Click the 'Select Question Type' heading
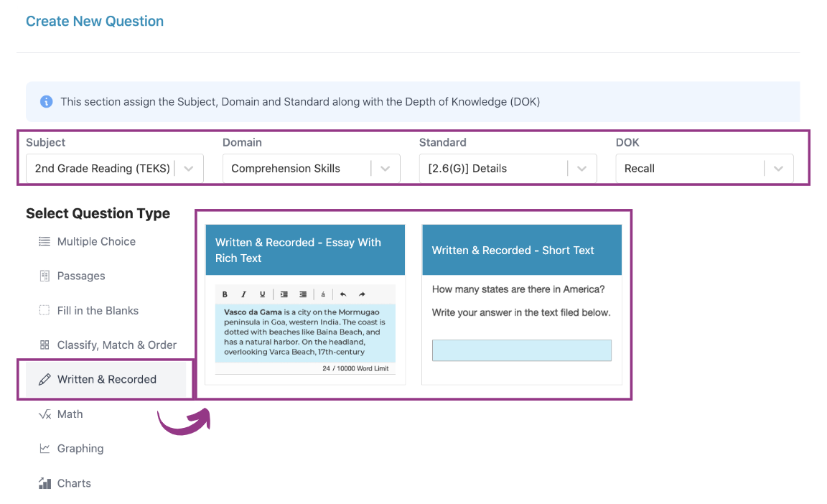 click(x=98, y=213)
